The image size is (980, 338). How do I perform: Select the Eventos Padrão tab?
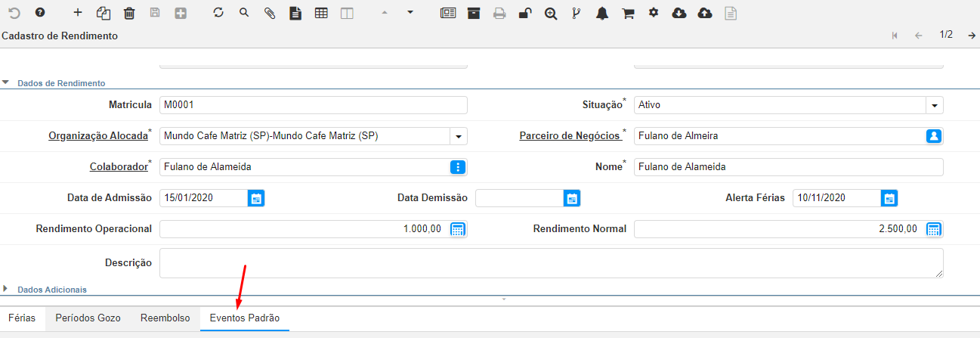point(245,318)
